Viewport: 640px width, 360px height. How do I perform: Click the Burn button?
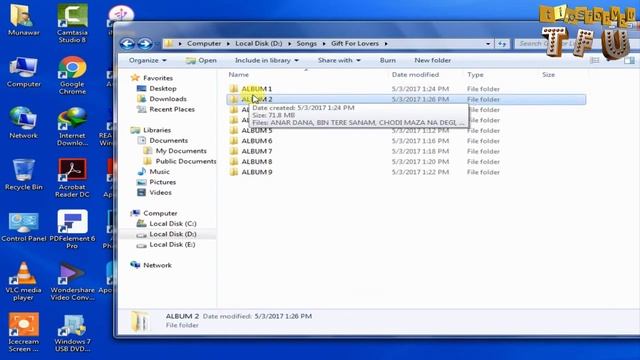click(x=387, y=60)
